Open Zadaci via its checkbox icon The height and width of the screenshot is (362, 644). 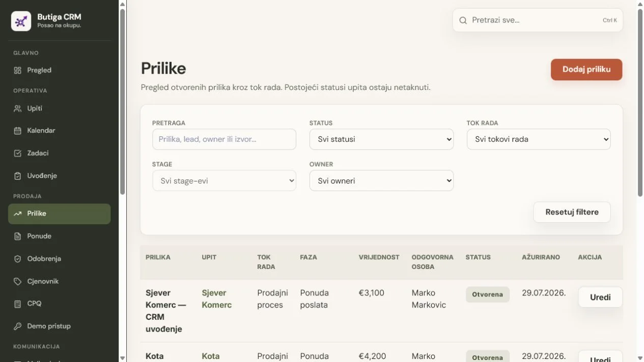(18, 153)
